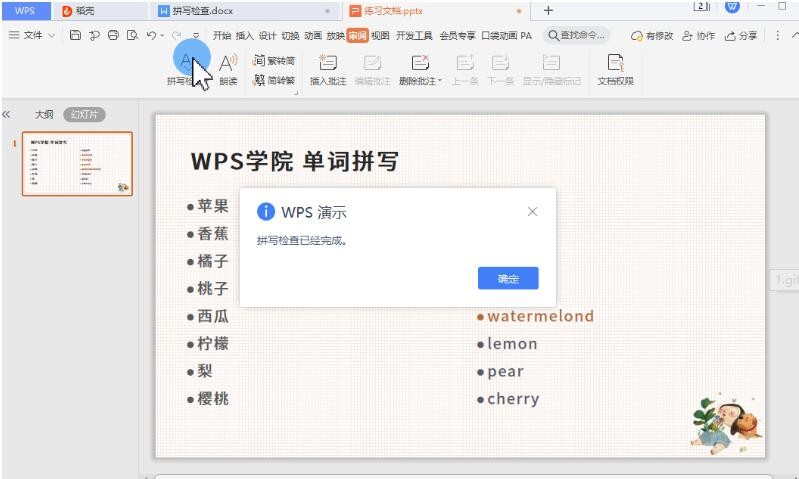Insert a comment with 插入批注
Screen dimensions: 799x479
(x=327, y=68)
